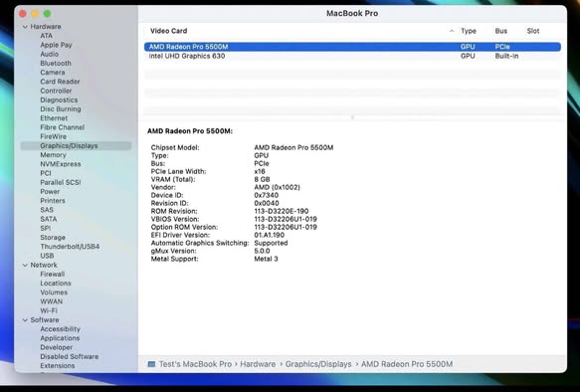This screenshot has height=392, width=580.
Task: Select Developer under Software
Action: (57, 347)
